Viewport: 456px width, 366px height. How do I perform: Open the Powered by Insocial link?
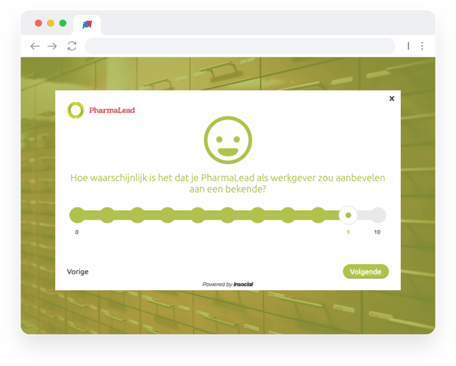[228, 284]
